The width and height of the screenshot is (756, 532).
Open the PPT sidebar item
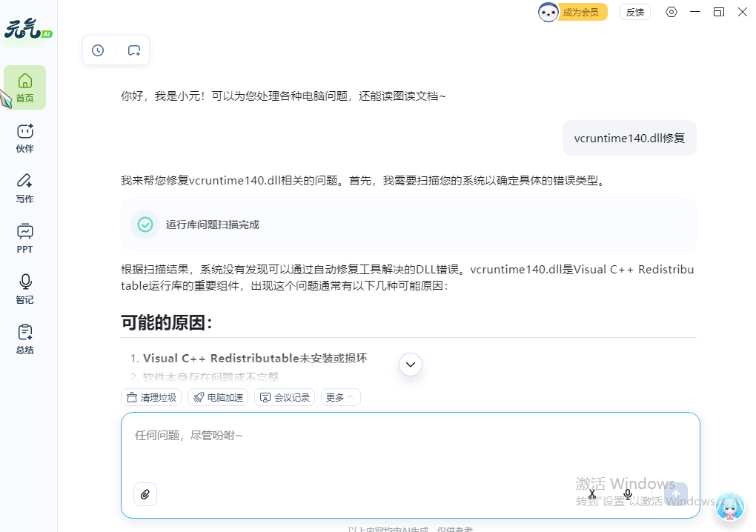(25, 239)
